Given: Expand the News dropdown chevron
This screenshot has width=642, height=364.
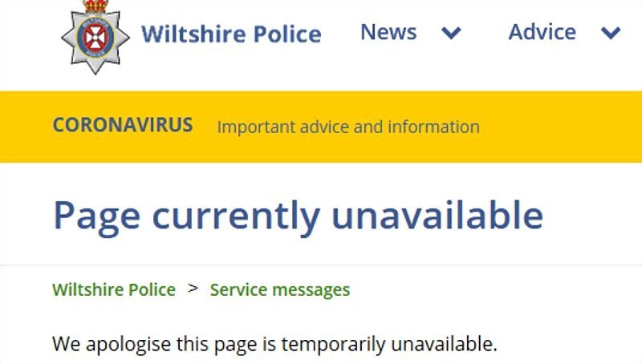Looking at the screenshot, I should (x=452, y=33).
